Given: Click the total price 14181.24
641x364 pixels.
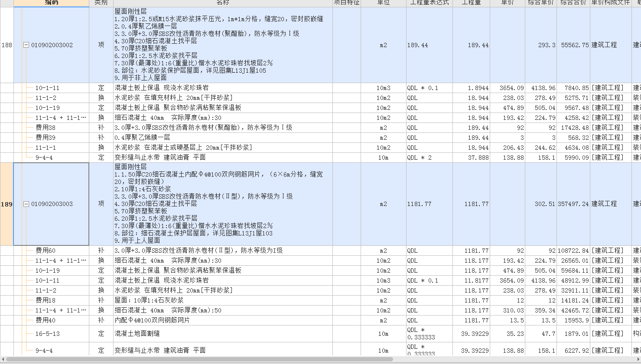Looking at the screenshot, I should tap(575, 300).
